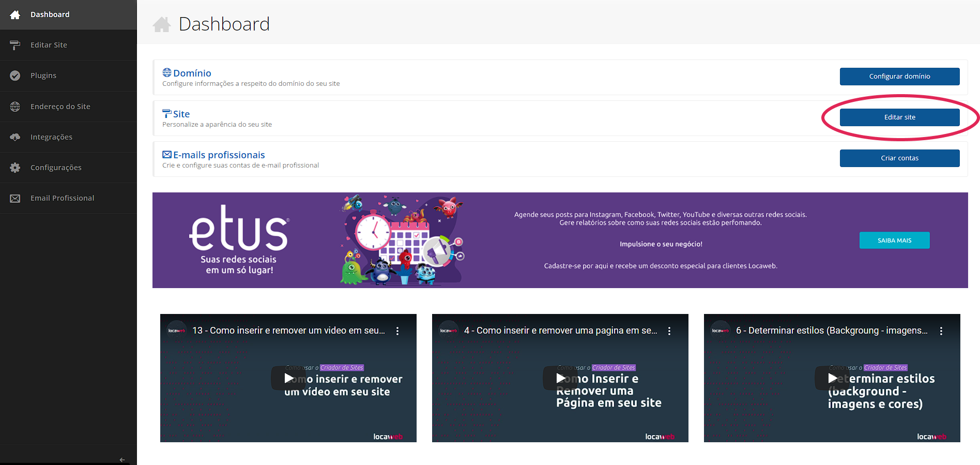Click the Configurar domínio button
Image resolution: width=980 pixels, height=465 pixels.
pos(899,77)
